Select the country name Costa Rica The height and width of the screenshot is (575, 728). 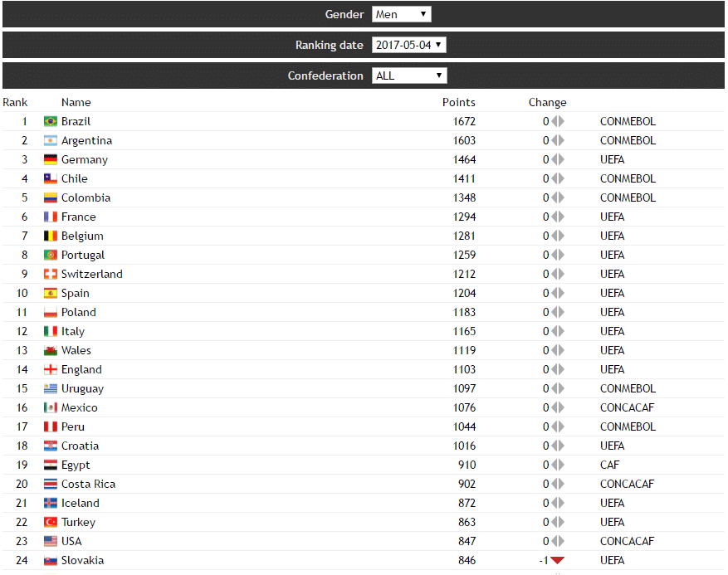[88, 484]
